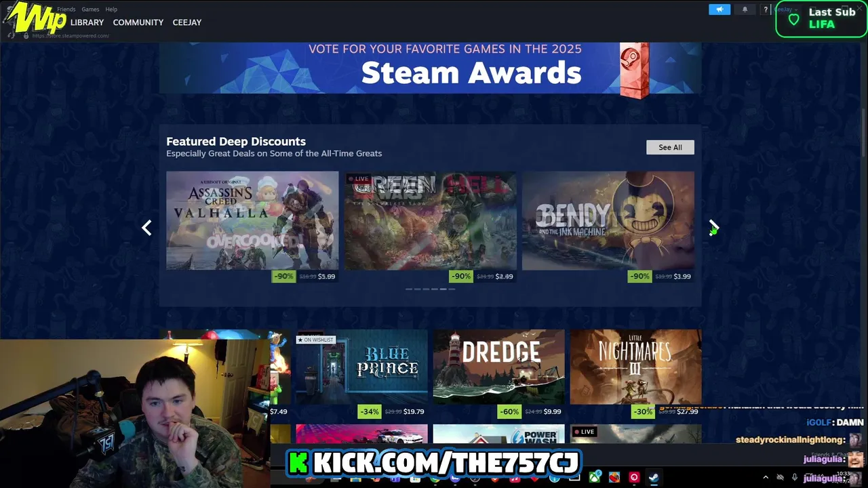This screenshot has height=488, width=868.
Task: Open the Dredge game card
Action: (x=498, y=367)
